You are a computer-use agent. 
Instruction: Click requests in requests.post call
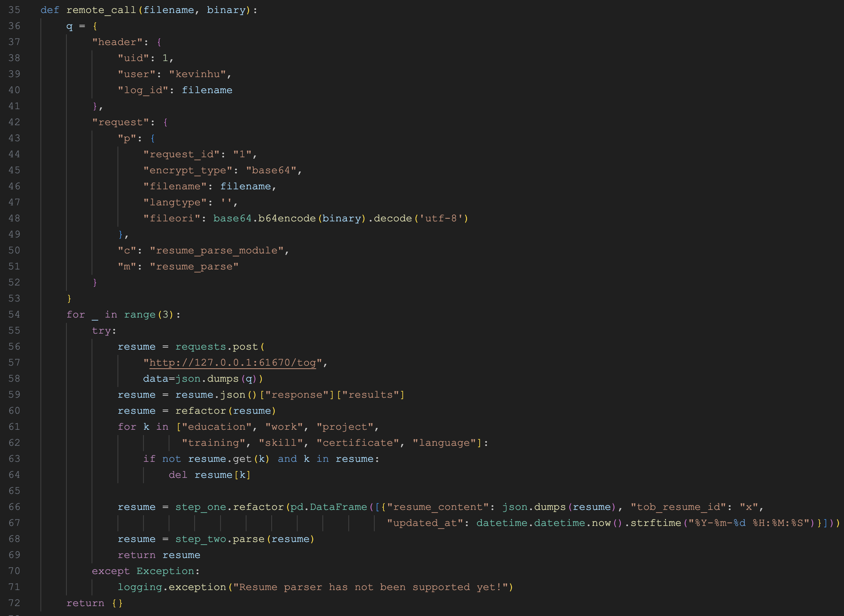point(201,347)
